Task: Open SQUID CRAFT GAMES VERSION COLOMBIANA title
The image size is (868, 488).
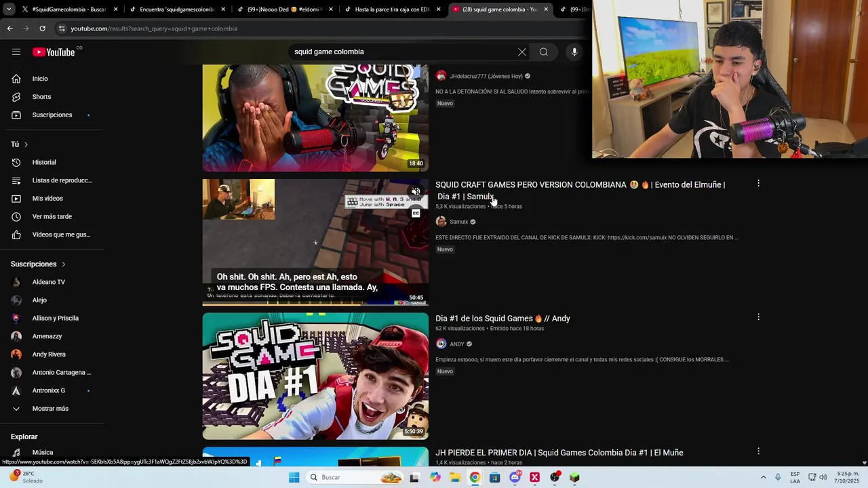Action: pyautogui.click(x=580, y=190)
